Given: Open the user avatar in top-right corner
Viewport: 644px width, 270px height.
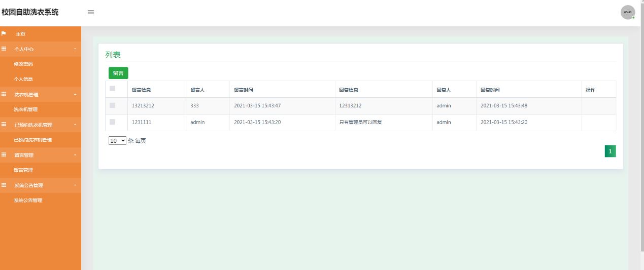Looking at the screenshot, I should click(x=628, y=12).
